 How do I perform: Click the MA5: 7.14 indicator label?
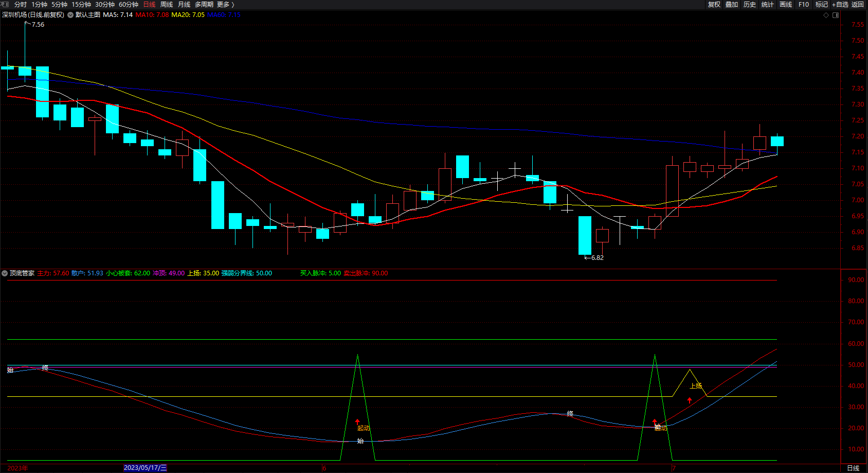(x=118, y=15)
